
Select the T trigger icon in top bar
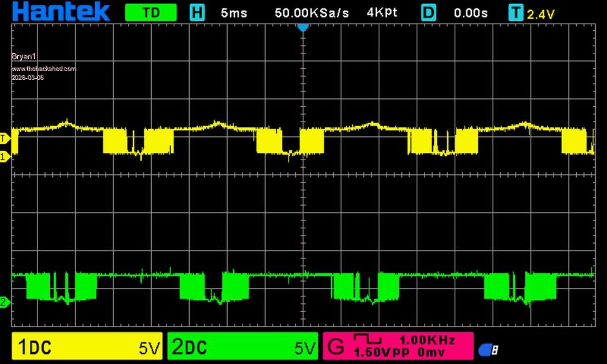(x=516, y=13)
